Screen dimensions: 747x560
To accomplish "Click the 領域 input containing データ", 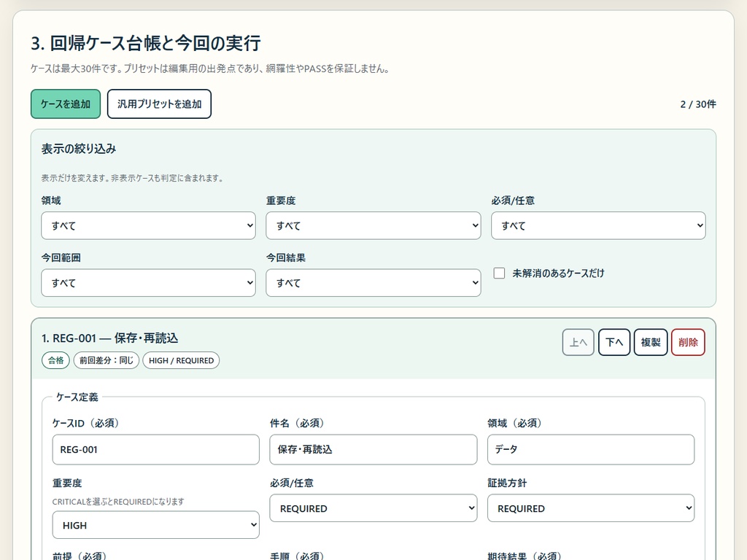I will point(591,449).
